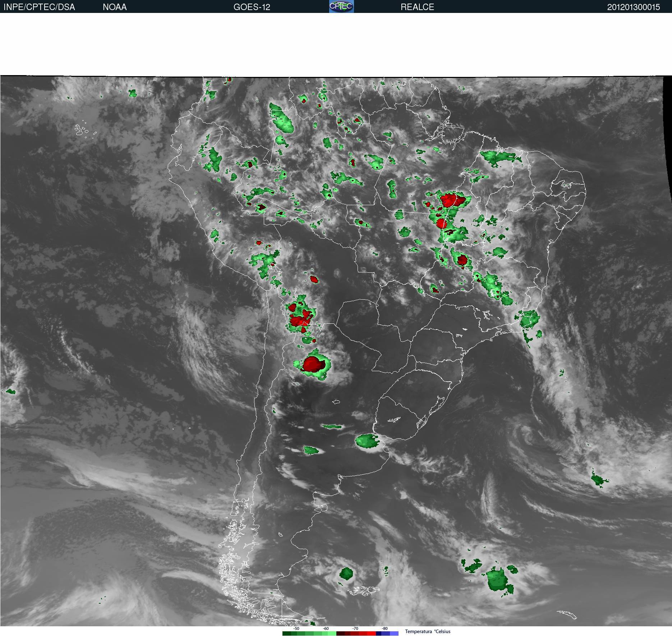Click the -50 value on temperature scale

[x=296, y=628]
